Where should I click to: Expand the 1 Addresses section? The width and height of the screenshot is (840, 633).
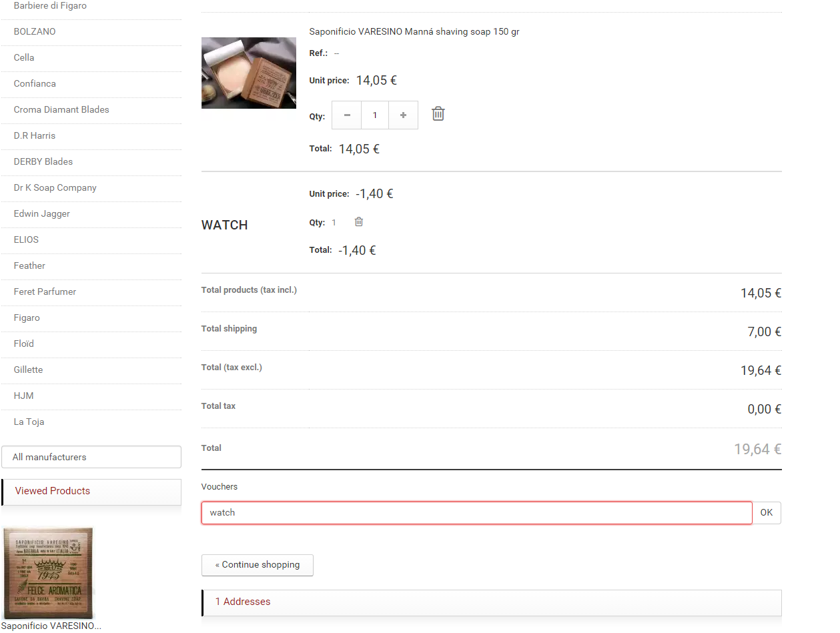coord(492,602)
